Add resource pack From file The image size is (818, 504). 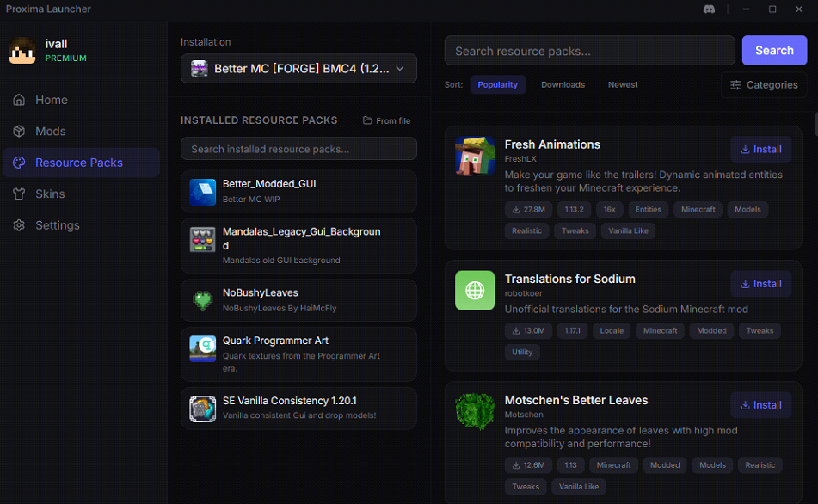point(386,121)
